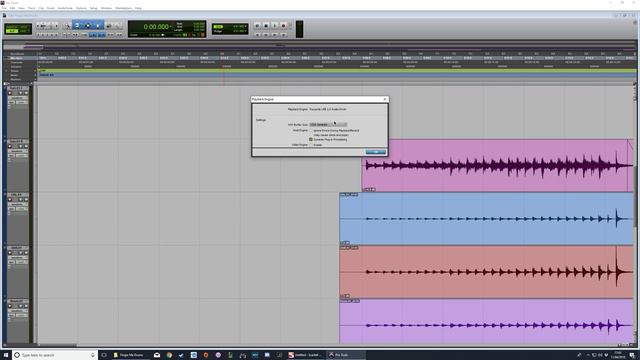Select the pink audio clip

pyautogui.click(x=497, y=165)
